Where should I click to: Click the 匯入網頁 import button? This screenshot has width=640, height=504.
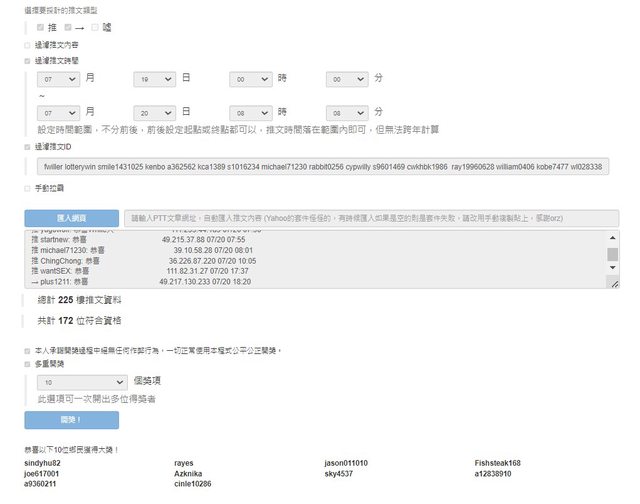tap(71, 217)
